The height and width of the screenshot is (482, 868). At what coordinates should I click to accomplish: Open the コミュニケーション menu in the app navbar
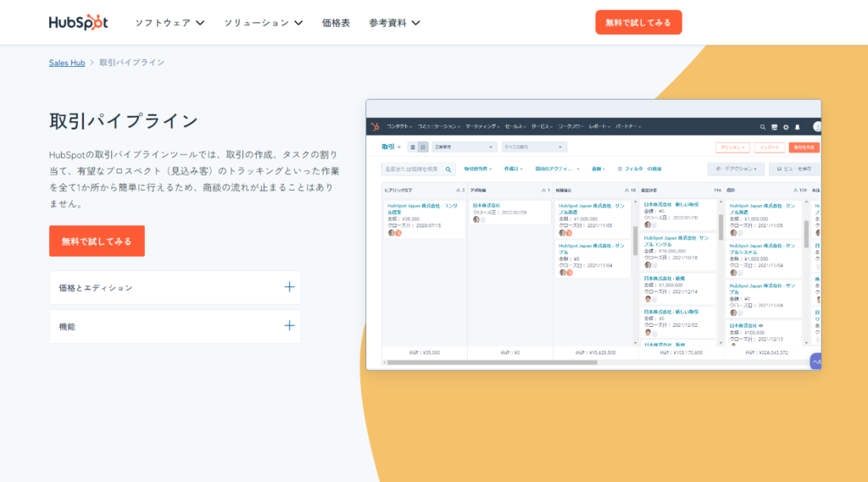point(439,127)
